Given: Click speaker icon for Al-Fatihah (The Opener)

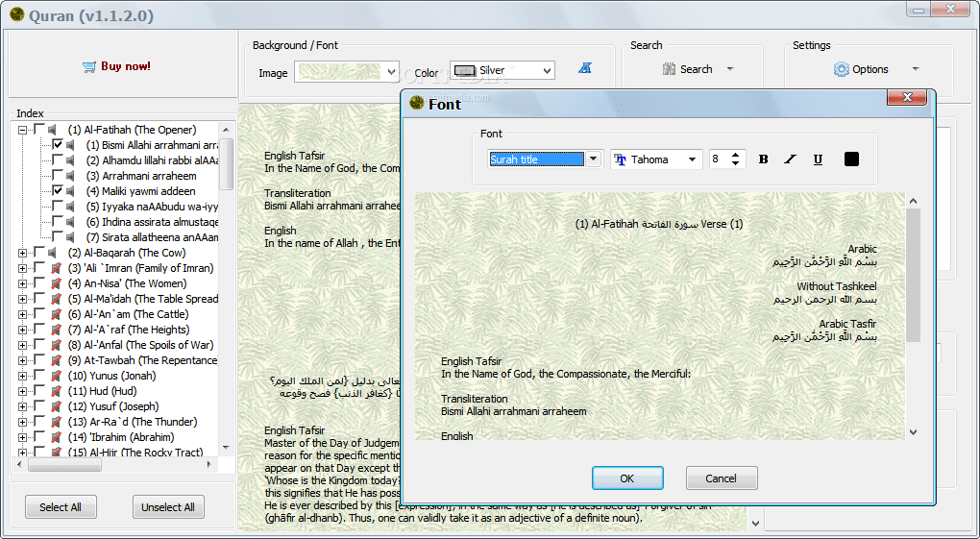Looking at the screenshot, I should point(53,130).
